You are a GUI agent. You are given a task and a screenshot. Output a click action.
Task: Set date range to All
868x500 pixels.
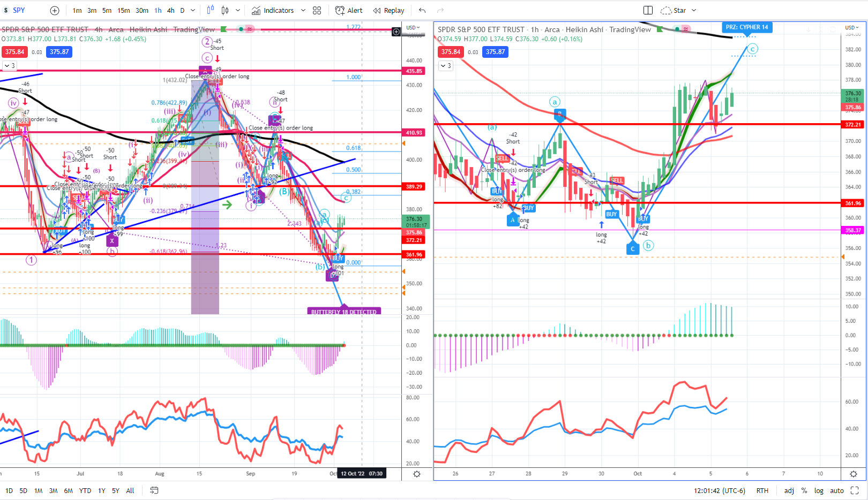(x=130, y=490)
